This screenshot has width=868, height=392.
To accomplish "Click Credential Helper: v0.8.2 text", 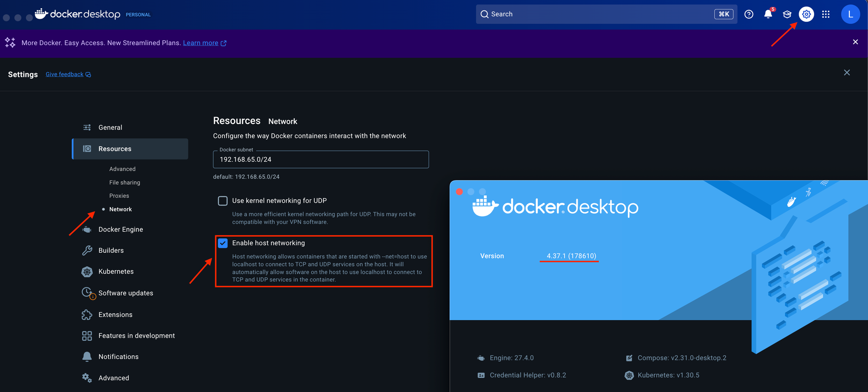I will tap(528, 375).
